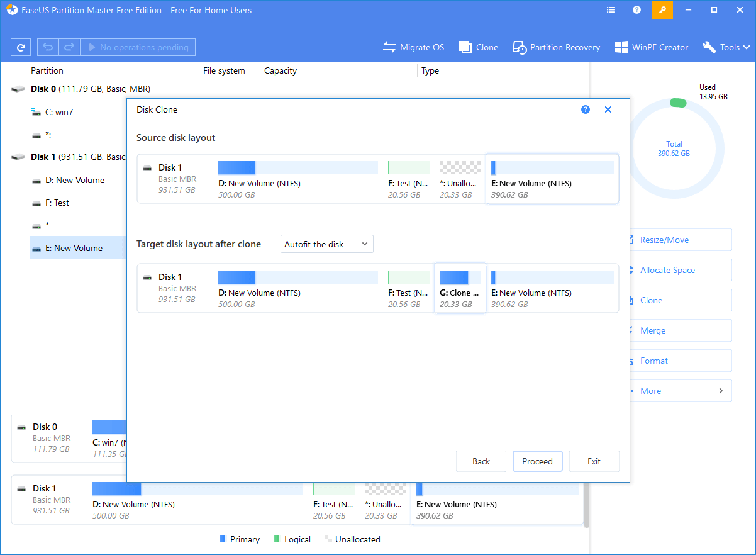This screenshot has width=756, height=555.
Task: Open the Tools dropdown menu
Action: pyautogui.click(x=726, y=47)
